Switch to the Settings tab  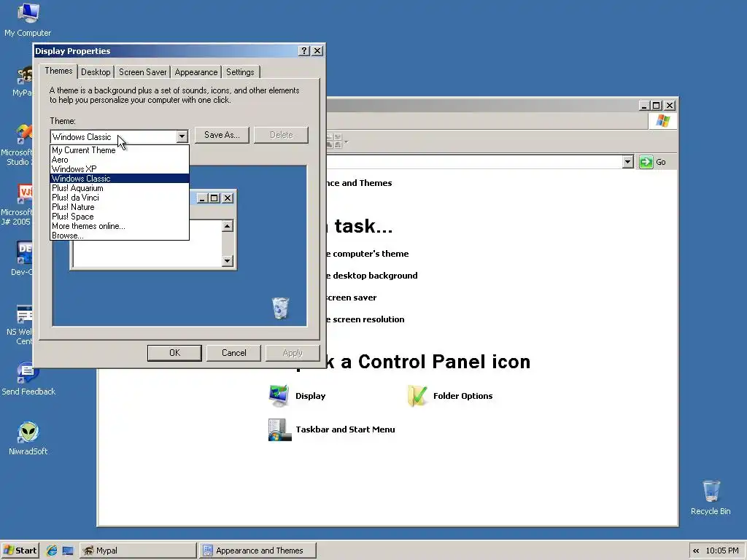click(x=240, y=72)
